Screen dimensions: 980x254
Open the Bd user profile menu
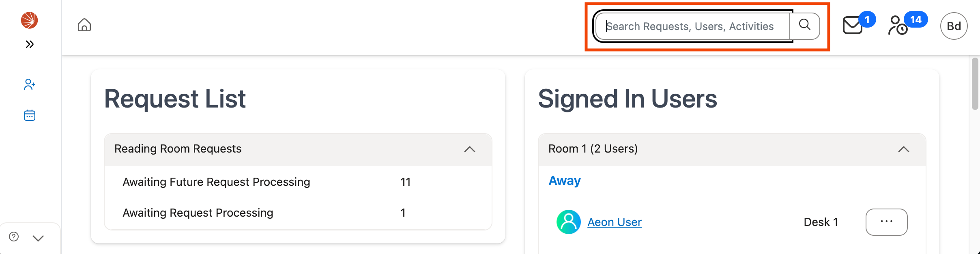(x=954, y=26)
